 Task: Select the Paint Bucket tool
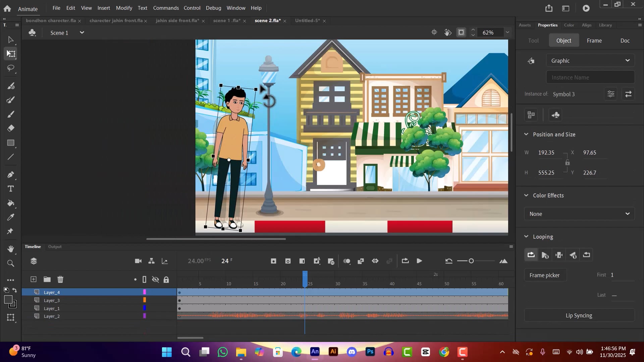[11, 203]
